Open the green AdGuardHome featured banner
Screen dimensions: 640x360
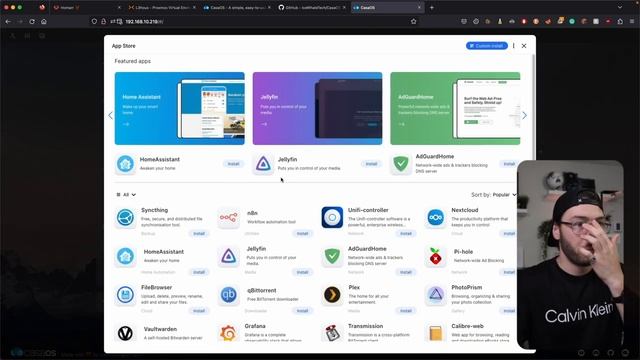coord(455,109)
